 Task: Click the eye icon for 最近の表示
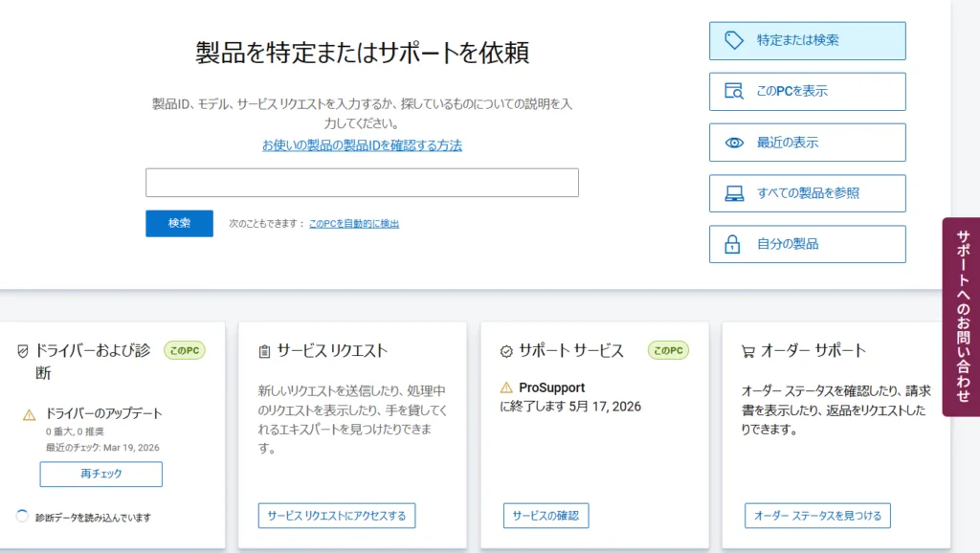click(x=734, y=143)
